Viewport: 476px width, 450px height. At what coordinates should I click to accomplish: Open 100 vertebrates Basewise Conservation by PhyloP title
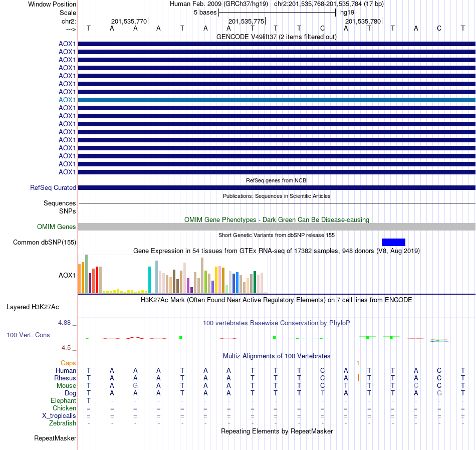(276, 323)
